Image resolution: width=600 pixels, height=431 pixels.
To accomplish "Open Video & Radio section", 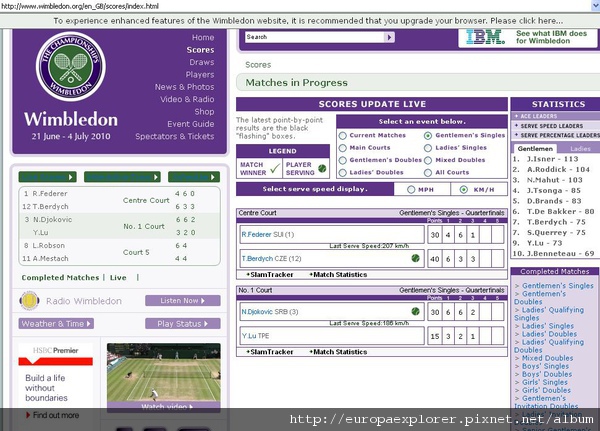I will point(187,99).
